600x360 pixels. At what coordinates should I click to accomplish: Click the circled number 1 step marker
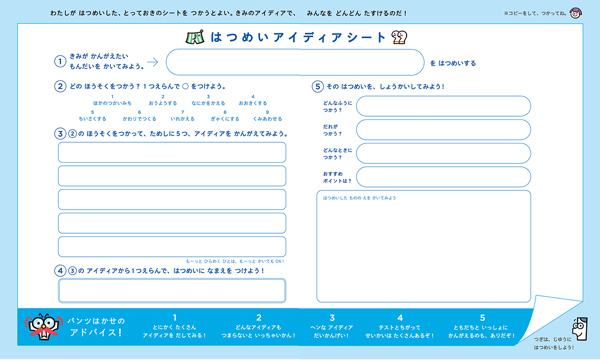tap(60, 61)
